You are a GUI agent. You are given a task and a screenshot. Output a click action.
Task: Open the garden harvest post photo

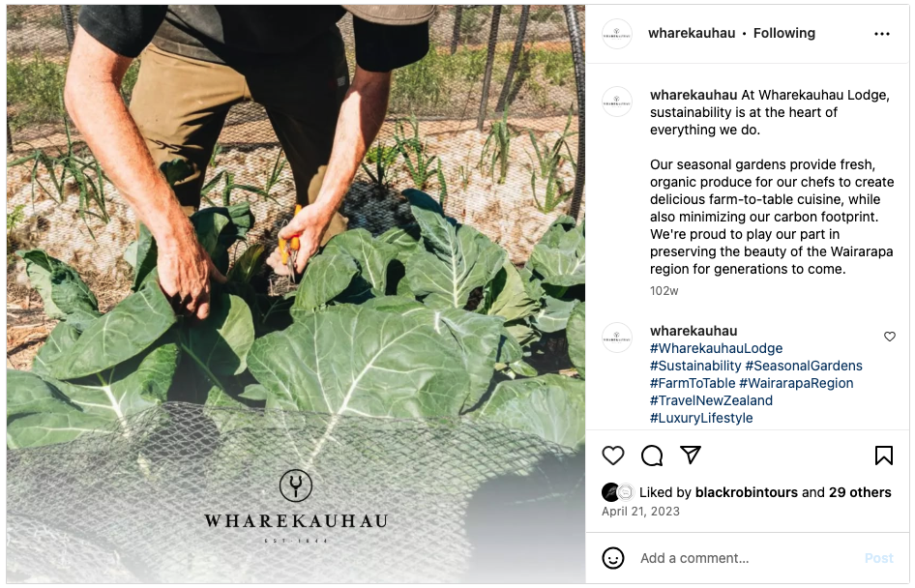click(296, 293)
